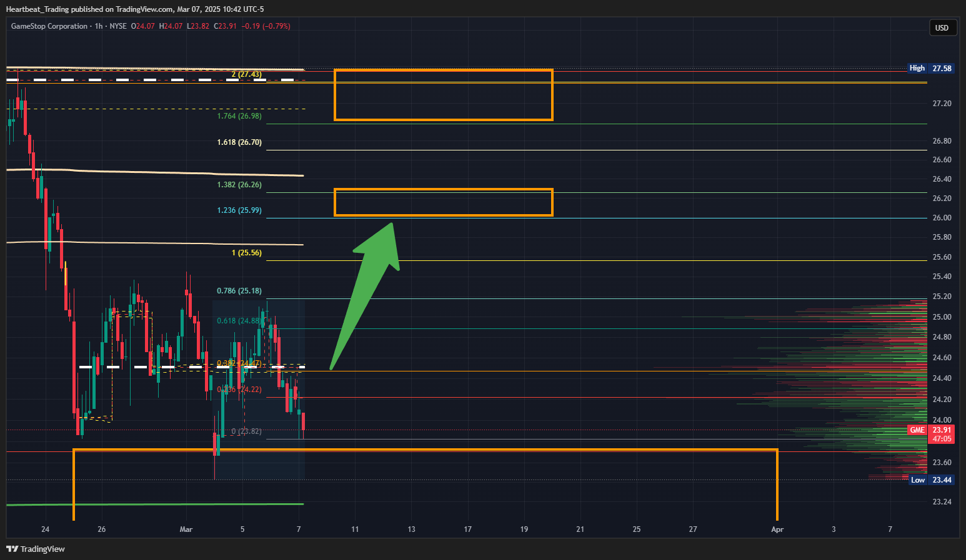This screenshot has height=560, width=966.
Task: Select the Fib level 0.618 (24.88) label
Action: [239, 321]
